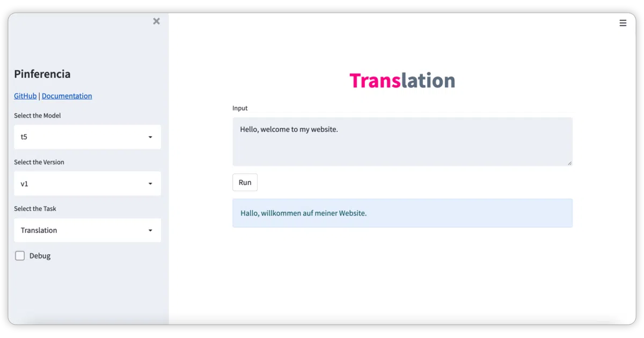Click the caret arrow in the Translation task box

[150, 231]
